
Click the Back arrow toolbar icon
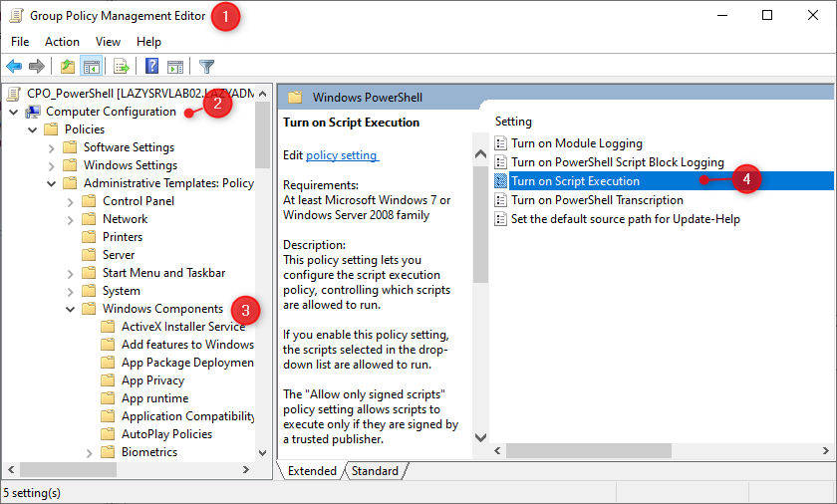14,67
